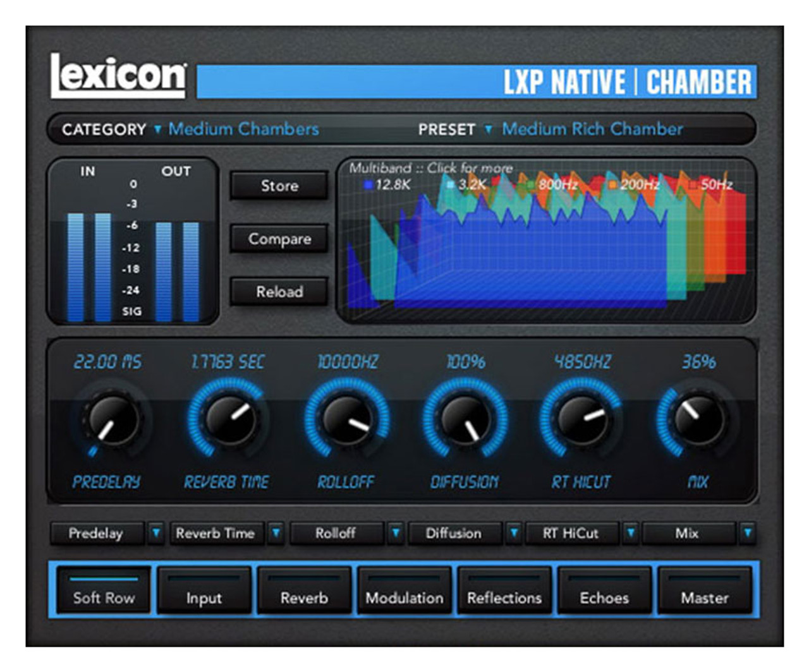This screenshot has width=809, height=672.
Task: Open the Reverb Time assignment dropdown arrow
Action: 276,533
